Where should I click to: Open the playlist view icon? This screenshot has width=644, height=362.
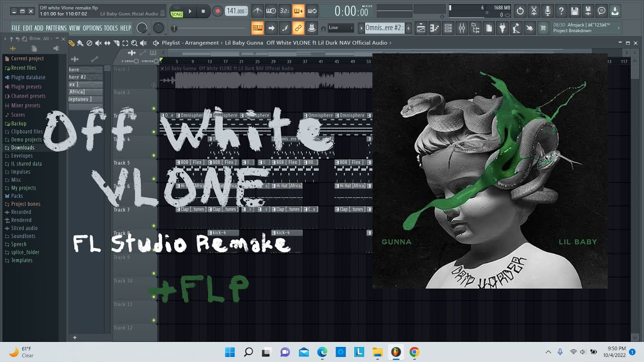point(421,29)
